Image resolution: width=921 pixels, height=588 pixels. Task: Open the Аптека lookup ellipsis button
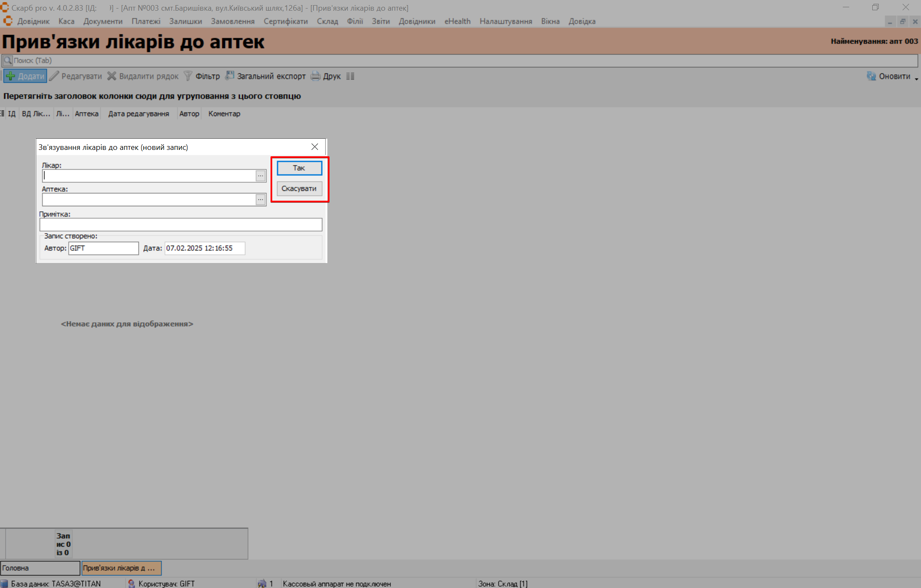(260, 200)
